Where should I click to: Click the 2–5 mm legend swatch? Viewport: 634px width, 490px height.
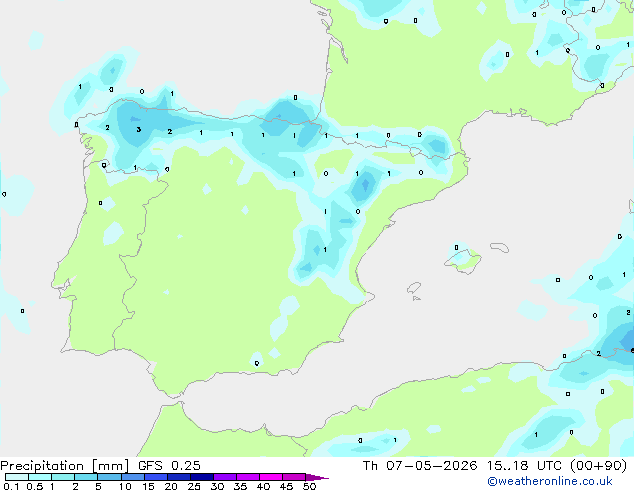pos(86,477)
